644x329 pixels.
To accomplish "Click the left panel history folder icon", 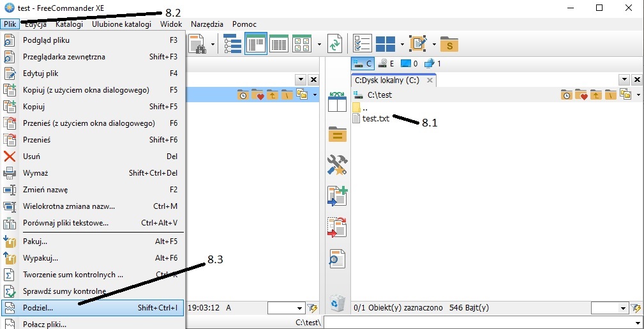I will click(x=243, y=95).
